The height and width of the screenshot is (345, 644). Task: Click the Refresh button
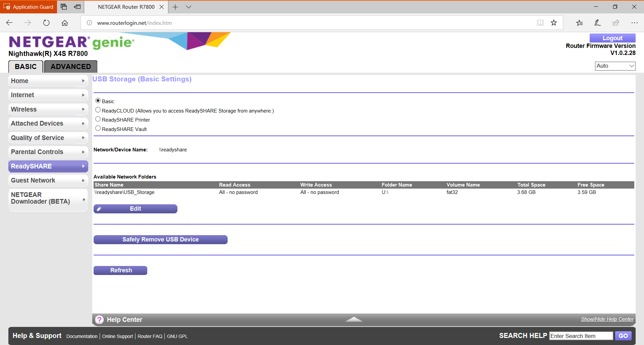[x=120, y=270]
